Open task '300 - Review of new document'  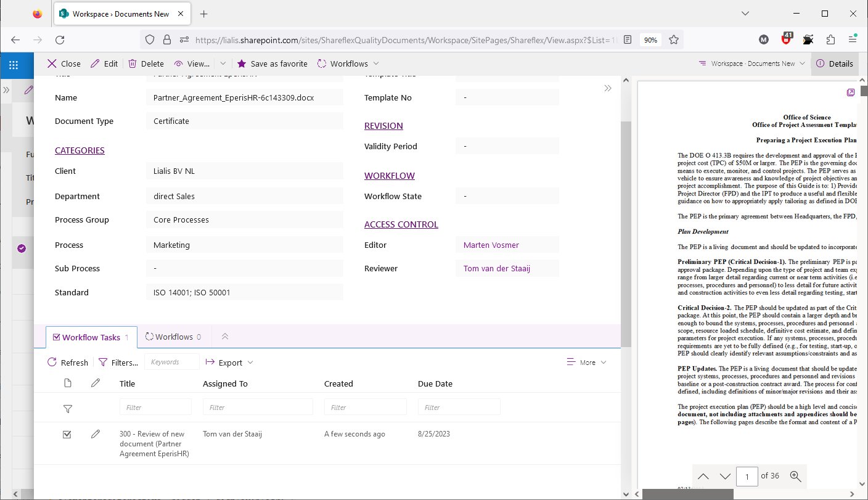point(154,444)
